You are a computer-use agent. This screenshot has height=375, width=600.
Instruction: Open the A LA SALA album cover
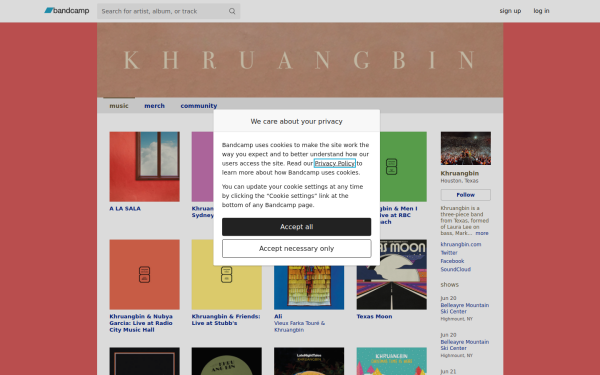coord(144,167)
